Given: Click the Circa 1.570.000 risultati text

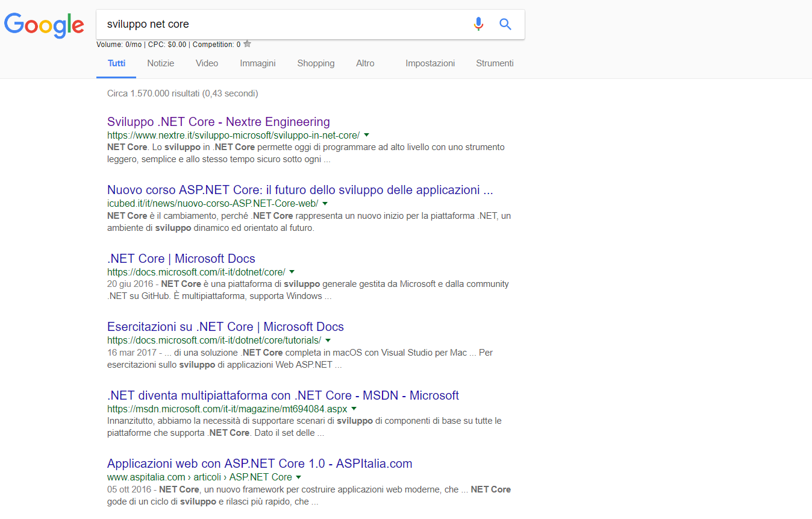Looking at the screenshot, I should tap(183, 93).
